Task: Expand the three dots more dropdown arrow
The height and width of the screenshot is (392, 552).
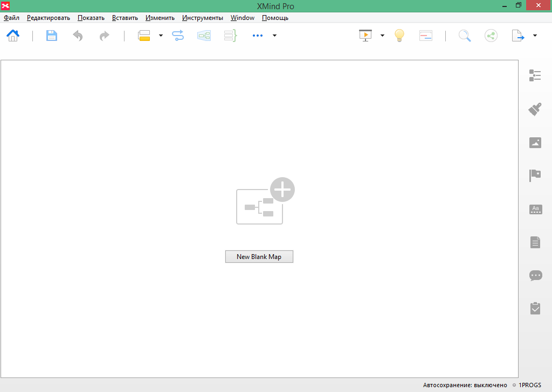Action: click(x=274, y=36)
